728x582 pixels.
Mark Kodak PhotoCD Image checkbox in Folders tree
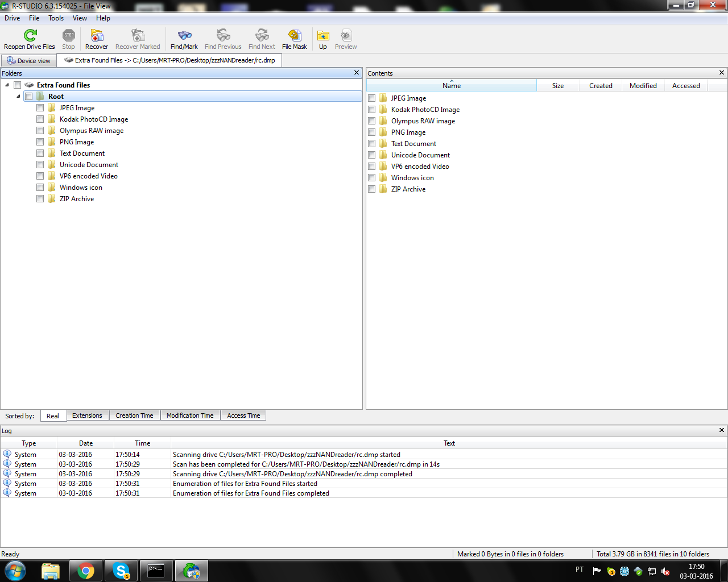click(40, 119)
